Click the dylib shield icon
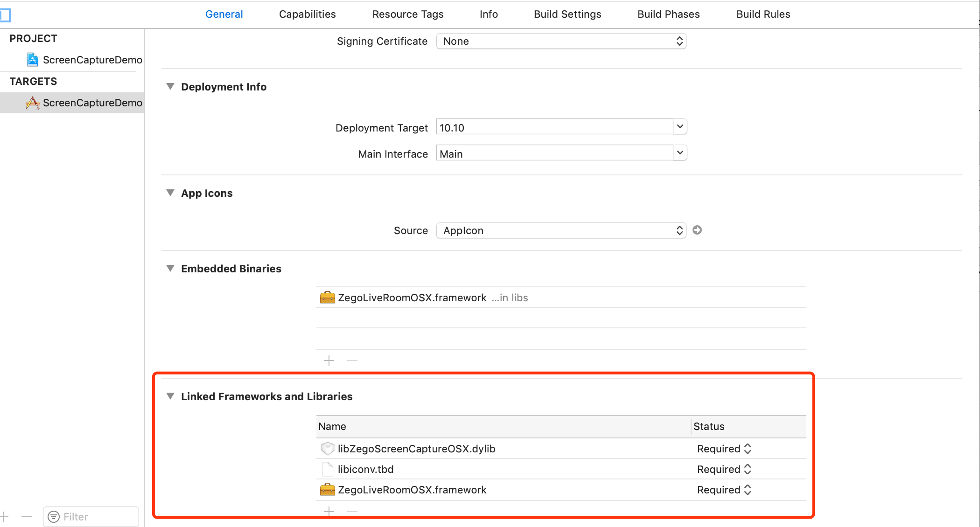The image size is (980, 527). (x=328, y=449)
